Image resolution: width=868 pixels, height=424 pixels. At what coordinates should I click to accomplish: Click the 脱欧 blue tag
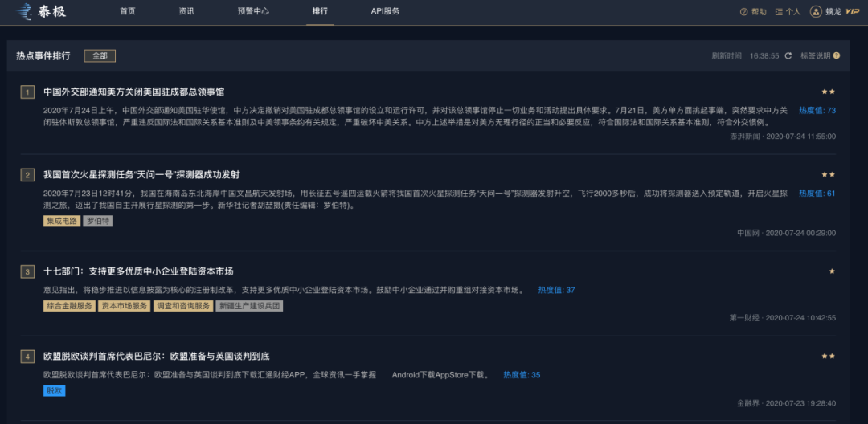pyautogui.click(x=54, y=391)
